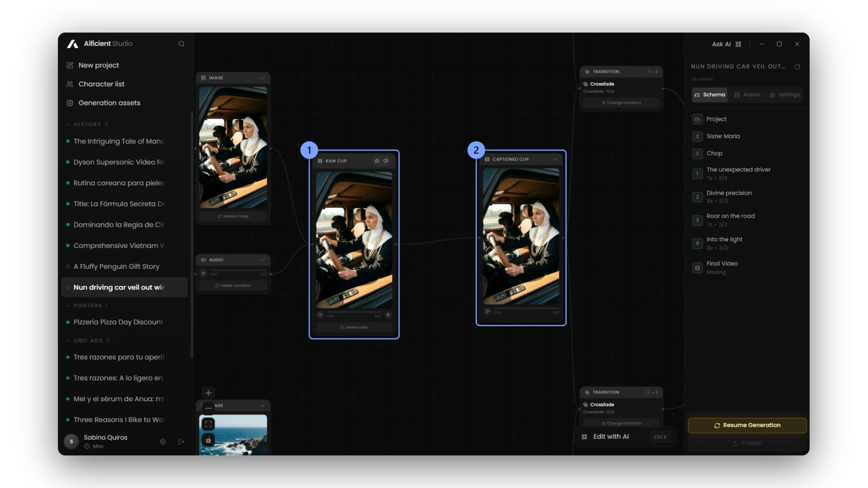The height and width of the screenshot is (488, 868).
Task: Select Chop character in schema
Action: click(x=747, y=154)
